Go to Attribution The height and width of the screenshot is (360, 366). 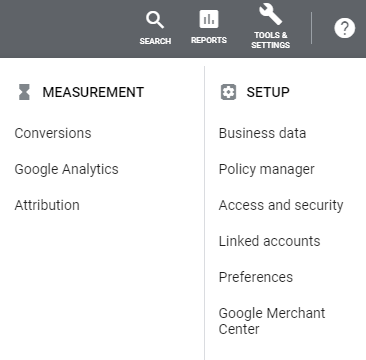click(x=47, y=205)
